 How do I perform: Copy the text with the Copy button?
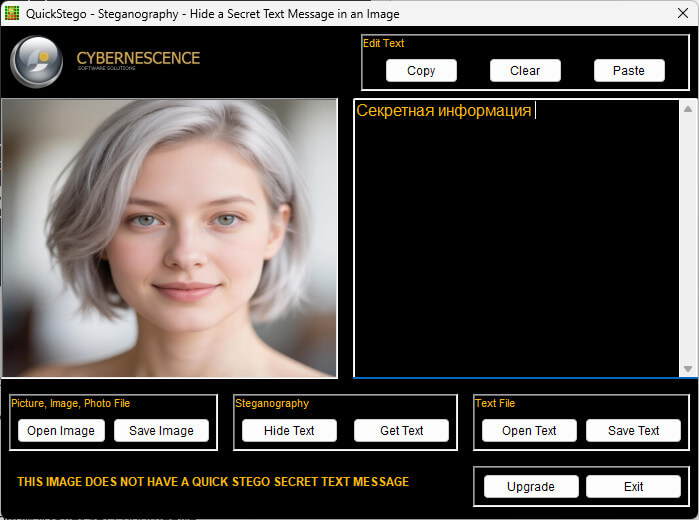(421, 70)
